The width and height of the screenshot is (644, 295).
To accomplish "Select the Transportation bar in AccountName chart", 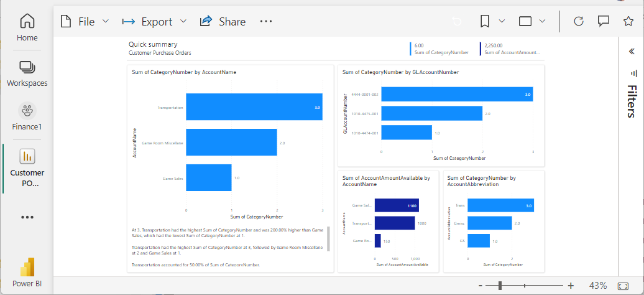I will tap(254, 107).
